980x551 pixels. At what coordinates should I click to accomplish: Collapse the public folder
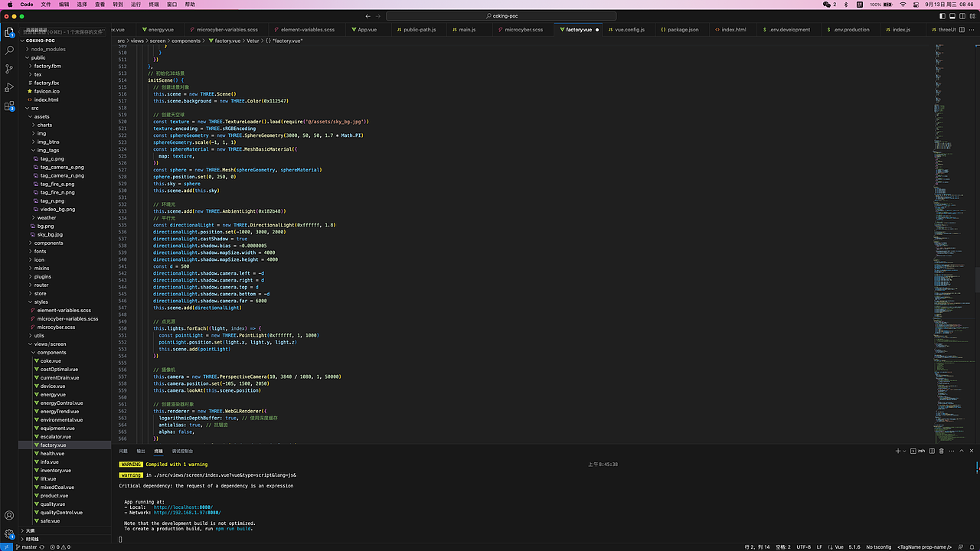[x=38, y=57]
